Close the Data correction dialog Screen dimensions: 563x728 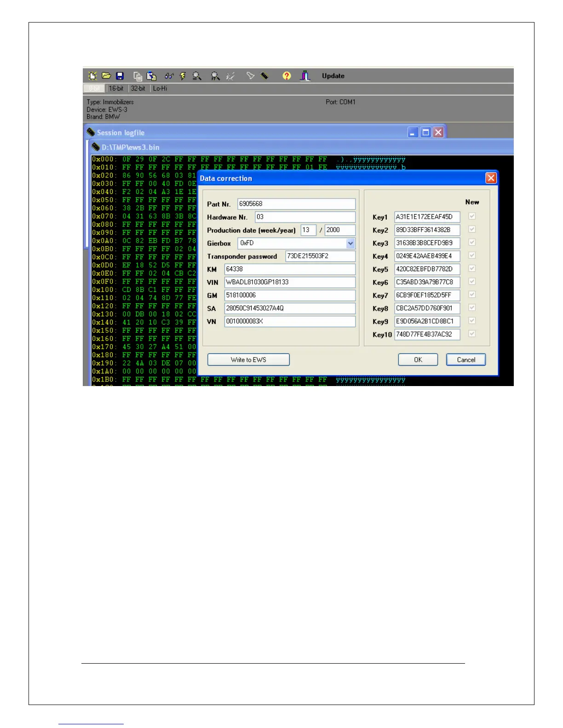[491, 178]
